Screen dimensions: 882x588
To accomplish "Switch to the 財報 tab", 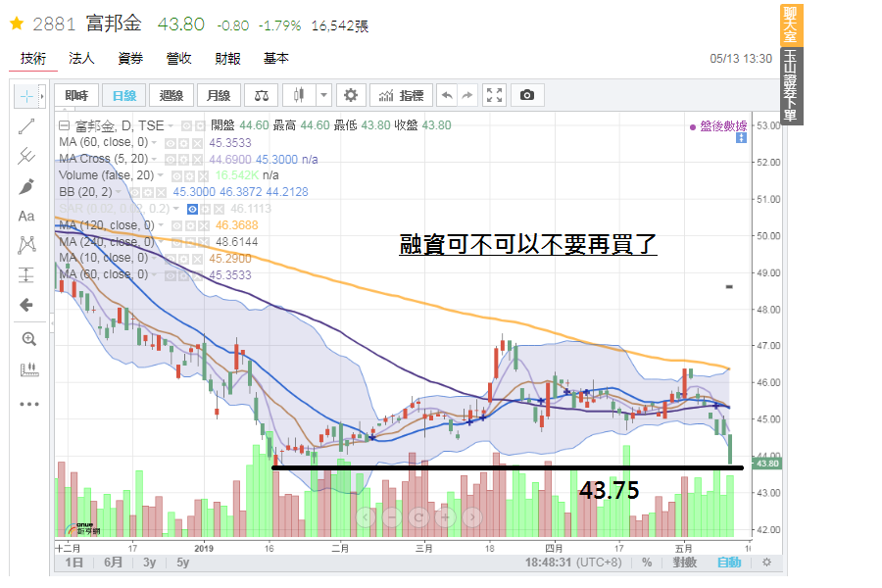I will pyautogui.click(x=227, y=59).
